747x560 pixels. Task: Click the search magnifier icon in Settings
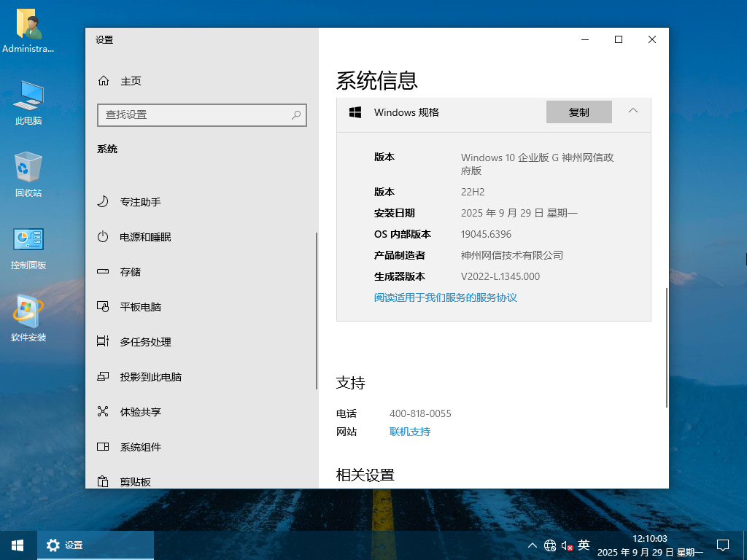296,114
